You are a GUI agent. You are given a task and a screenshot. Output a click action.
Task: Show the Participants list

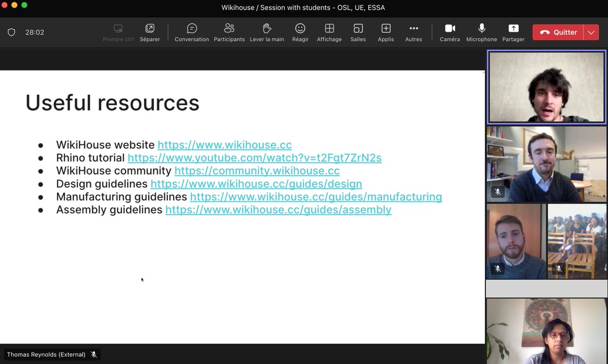point(229,32)
